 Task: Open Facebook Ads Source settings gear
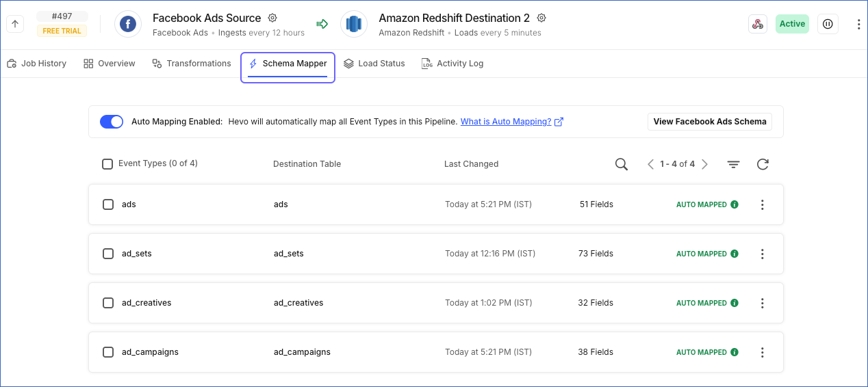click(272, 18)
